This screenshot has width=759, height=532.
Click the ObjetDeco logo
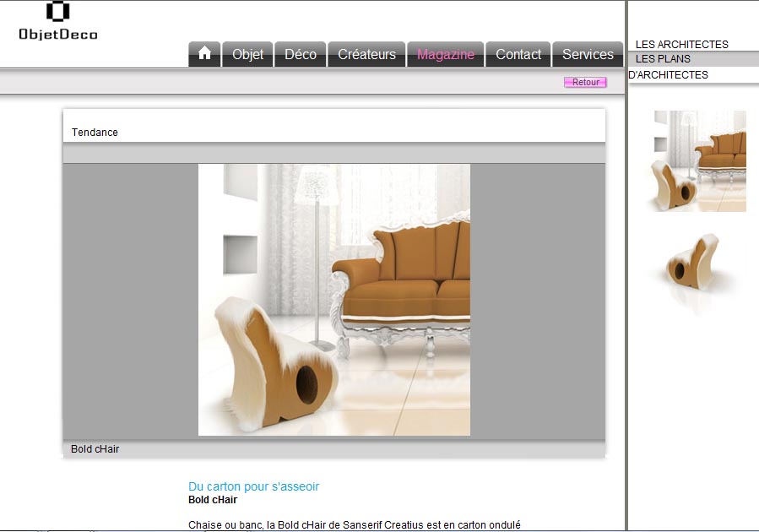pyautogui.click(x=58, y=22)
